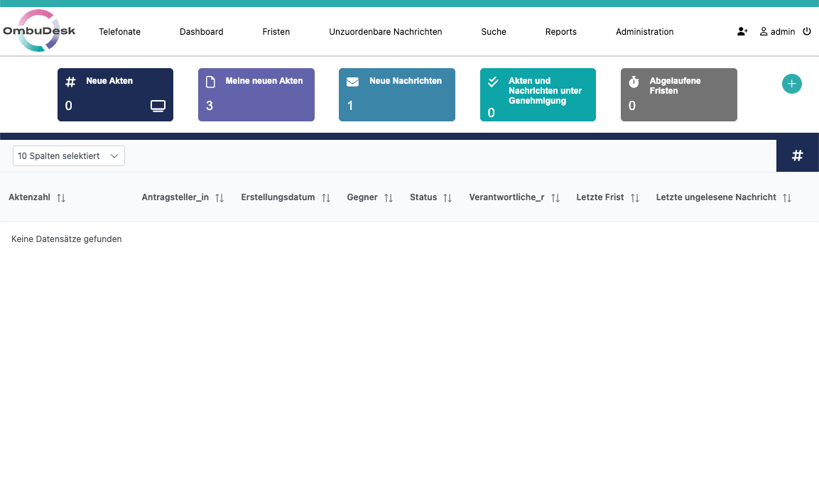
Task: Click the monitor icon in Neue Akten
Action: tap(158, 106)
